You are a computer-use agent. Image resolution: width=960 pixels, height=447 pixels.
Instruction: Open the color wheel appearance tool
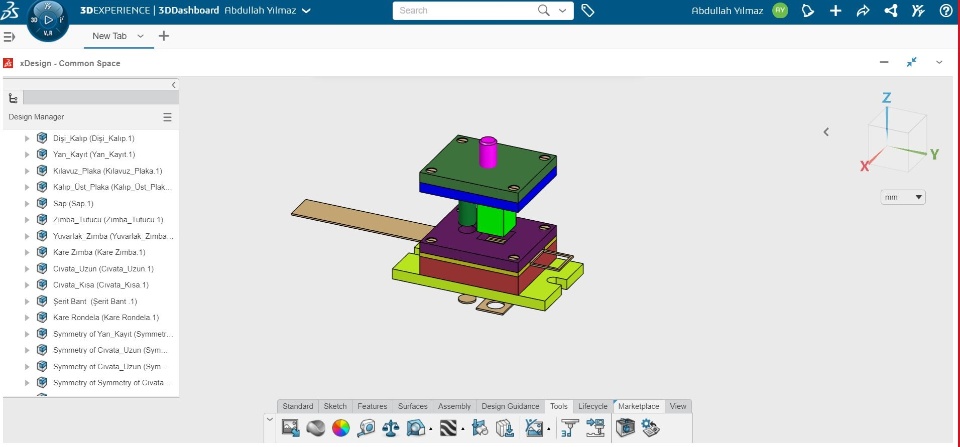coord(341,427)
